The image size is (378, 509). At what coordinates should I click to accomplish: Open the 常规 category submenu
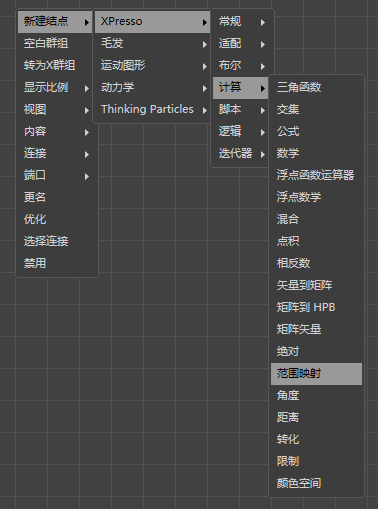click(x=241, y=22)
